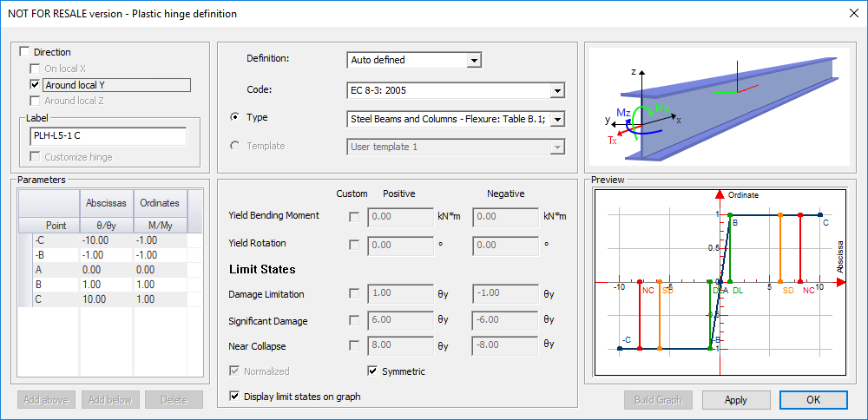Click in the Label text field

(108, 136)
